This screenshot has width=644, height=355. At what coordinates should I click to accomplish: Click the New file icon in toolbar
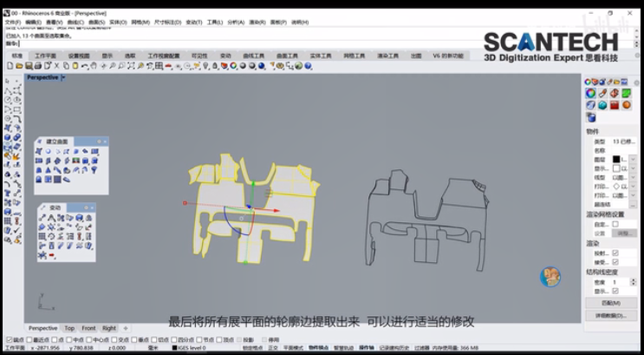click(x=9, y=66)
